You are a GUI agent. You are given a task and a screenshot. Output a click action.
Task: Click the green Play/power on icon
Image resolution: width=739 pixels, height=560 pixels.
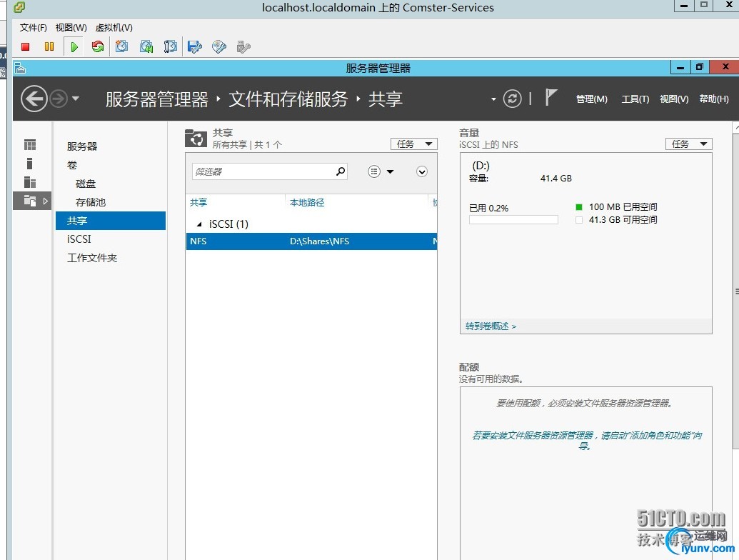tap(74, 46)
